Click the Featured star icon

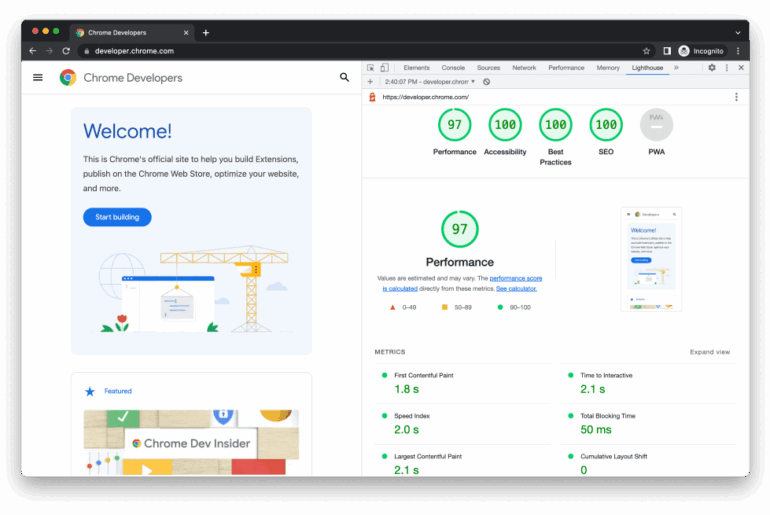point(90,391)
